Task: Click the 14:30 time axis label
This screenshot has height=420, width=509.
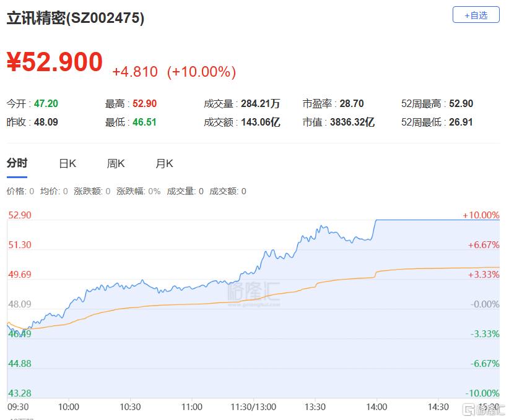Action: click(x=438, y=407)
